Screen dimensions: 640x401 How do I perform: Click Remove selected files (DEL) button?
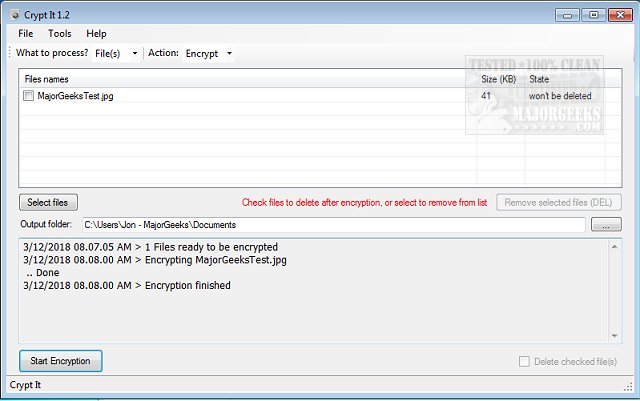558,203
